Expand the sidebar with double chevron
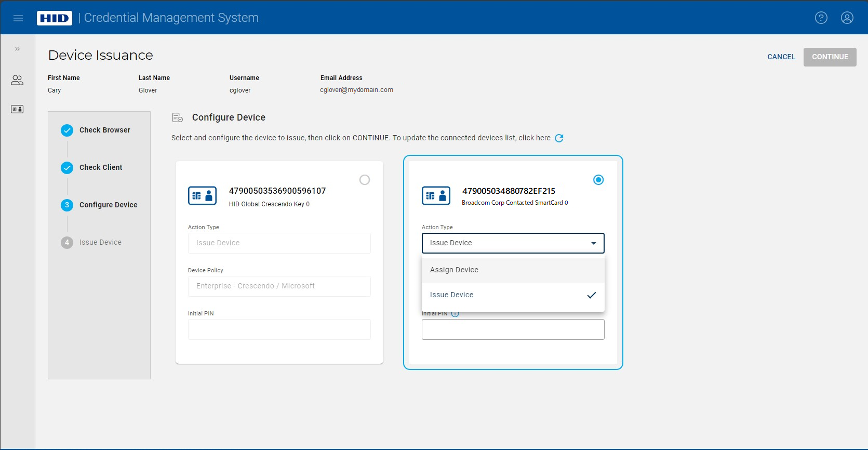Image resolution: width=868 pixels, height=450 pixels. (x=17, y=49)
